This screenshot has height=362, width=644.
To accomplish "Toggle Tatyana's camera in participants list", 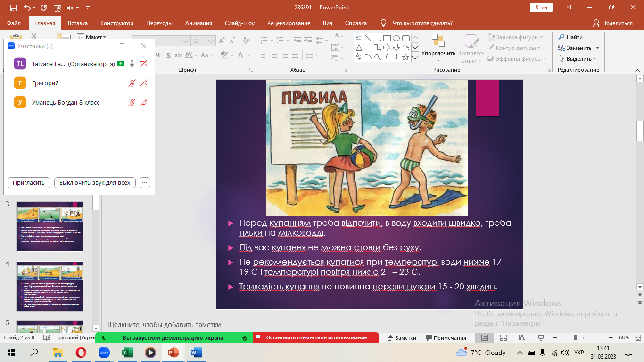I will tap(143, 64).
